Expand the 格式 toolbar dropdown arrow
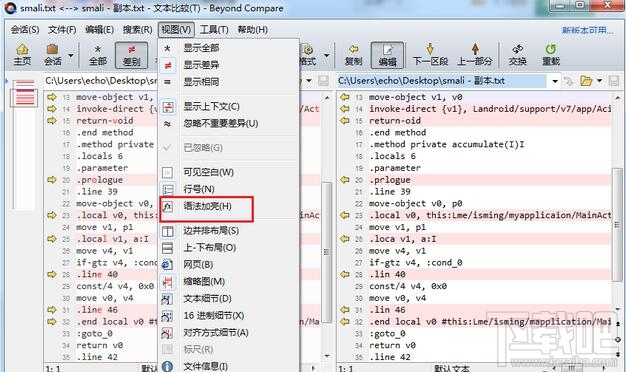 [x=327, y=55]
